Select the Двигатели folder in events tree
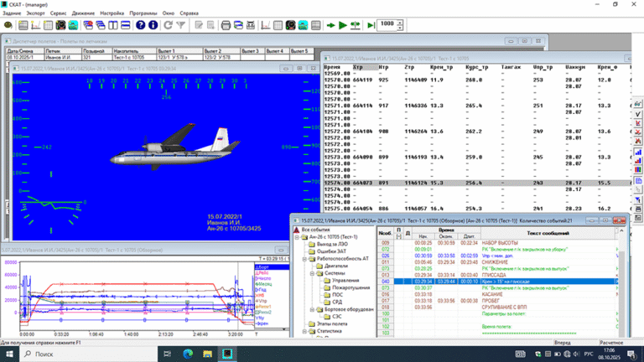This screenshot has width=644, height=362. pyautogui.click(x=335, y=266)
